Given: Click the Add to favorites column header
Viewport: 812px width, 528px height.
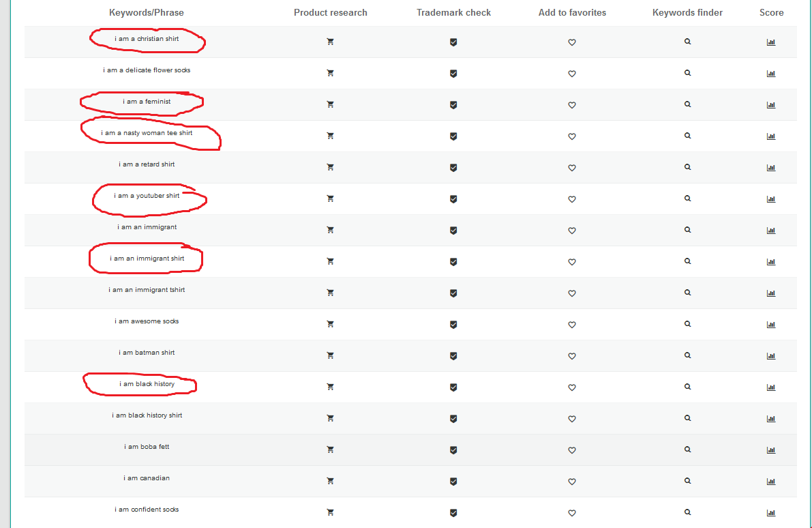Looking at the screenshot, I should 572,12.
